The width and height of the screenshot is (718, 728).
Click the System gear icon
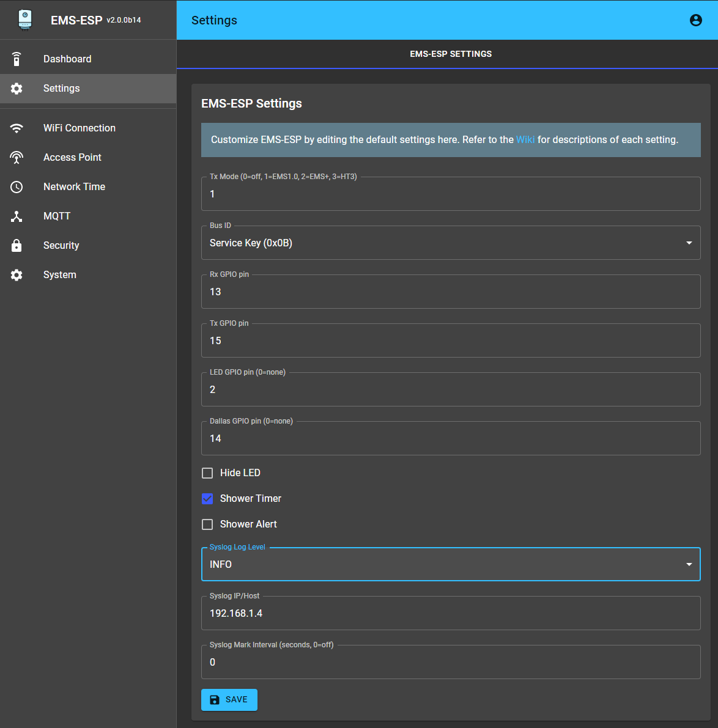(x=17, y=275)
